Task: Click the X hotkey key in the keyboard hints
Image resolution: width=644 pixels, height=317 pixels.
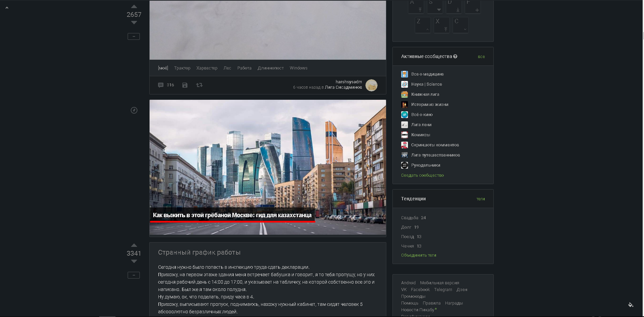Action: point(442,25)
